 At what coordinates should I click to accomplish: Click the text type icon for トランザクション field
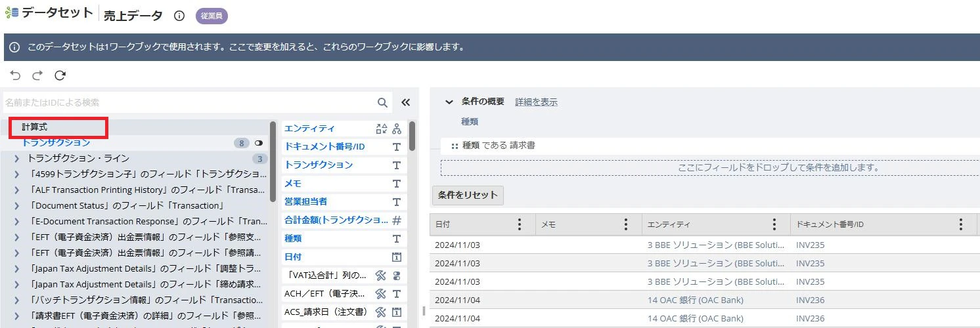(396, 165)
